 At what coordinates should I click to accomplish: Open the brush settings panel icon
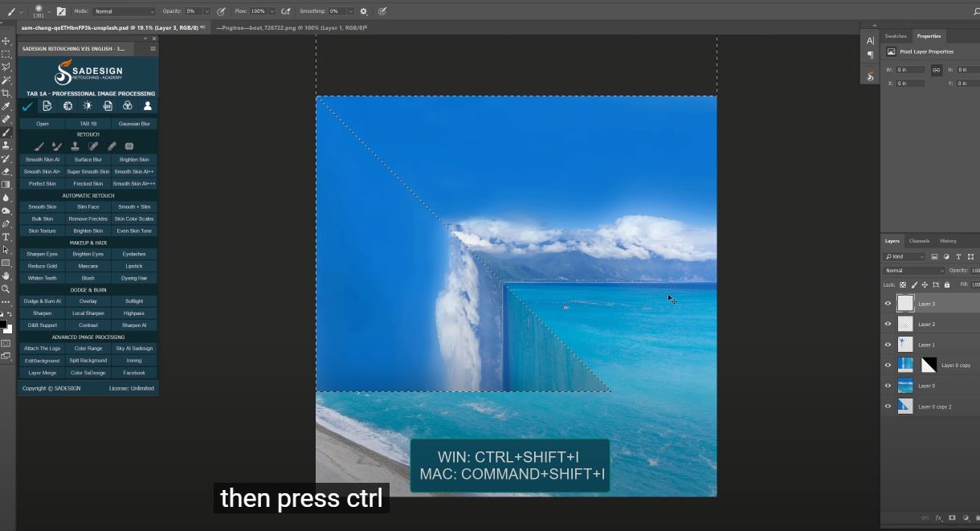click(61, 11)
